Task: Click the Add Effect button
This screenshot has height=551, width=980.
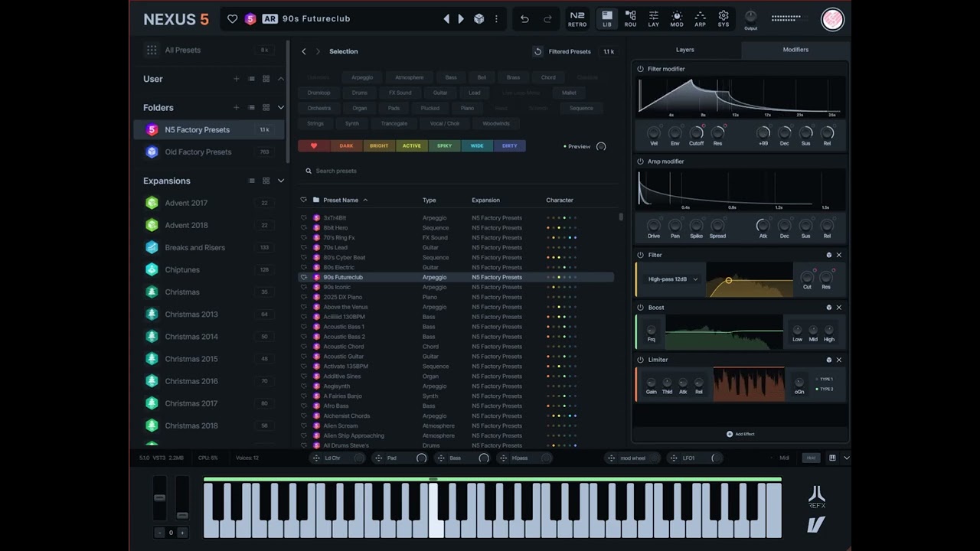Action: coord(740,434)
